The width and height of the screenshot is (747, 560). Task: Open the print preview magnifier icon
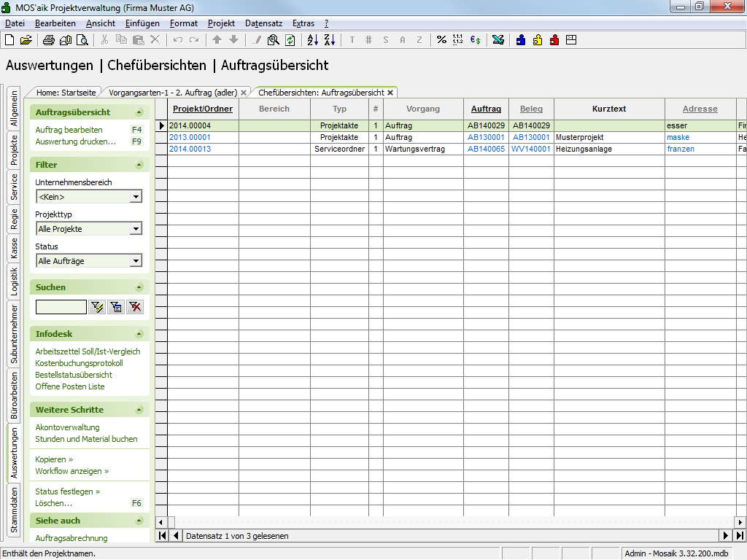tap(82, 40)
